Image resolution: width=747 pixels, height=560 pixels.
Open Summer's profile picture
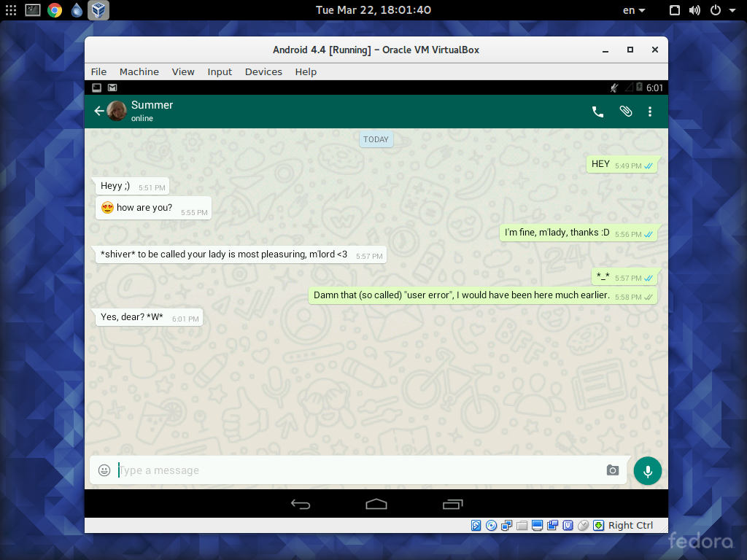(x=117, y=111)
